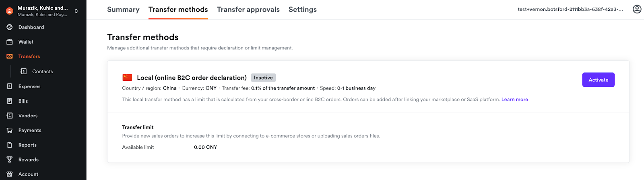The width and height of the screenshot is (644, 180).
Task: Click the Reports document icon
Action: [10, 145]
